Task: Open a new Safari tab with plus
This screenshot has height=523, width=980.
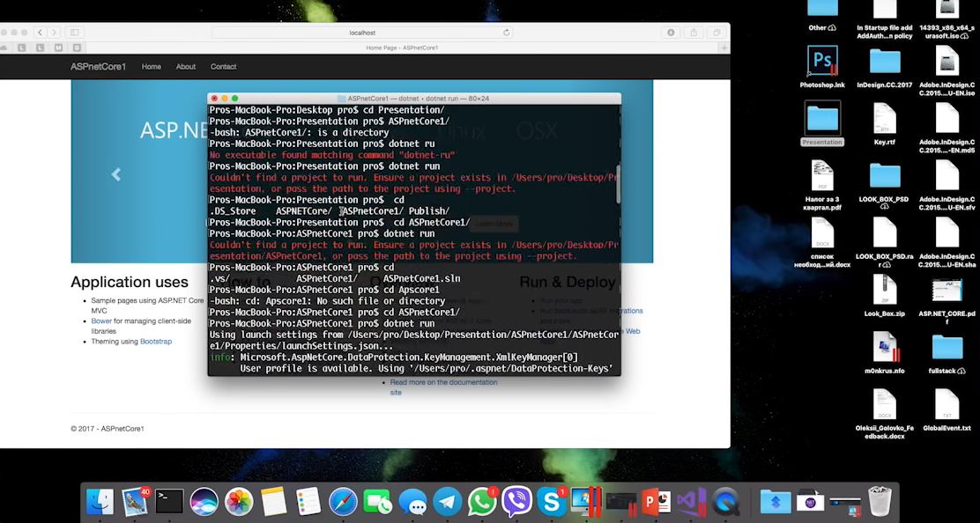Action: [724, 48]
